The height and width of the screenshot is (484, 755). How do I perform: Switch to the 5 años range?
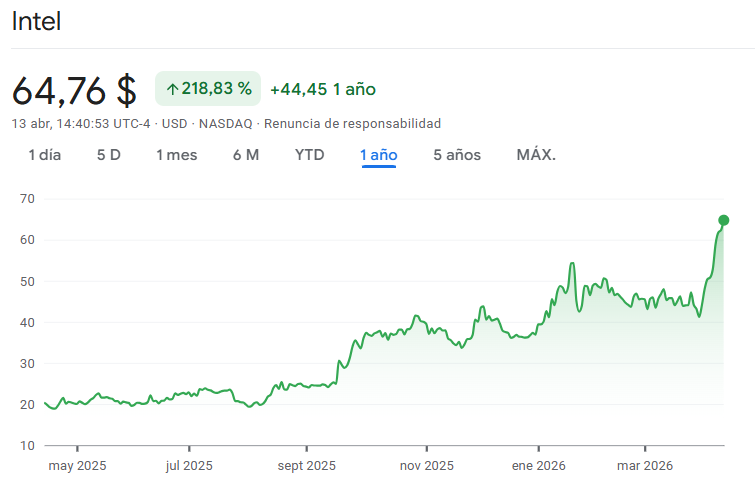(x=457, y=155)
